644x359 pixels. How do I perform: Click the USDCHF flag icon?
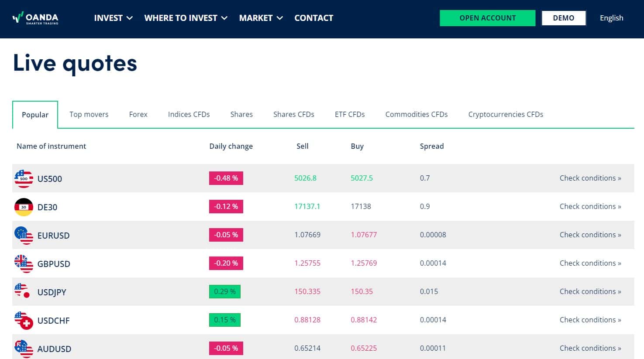24,320
